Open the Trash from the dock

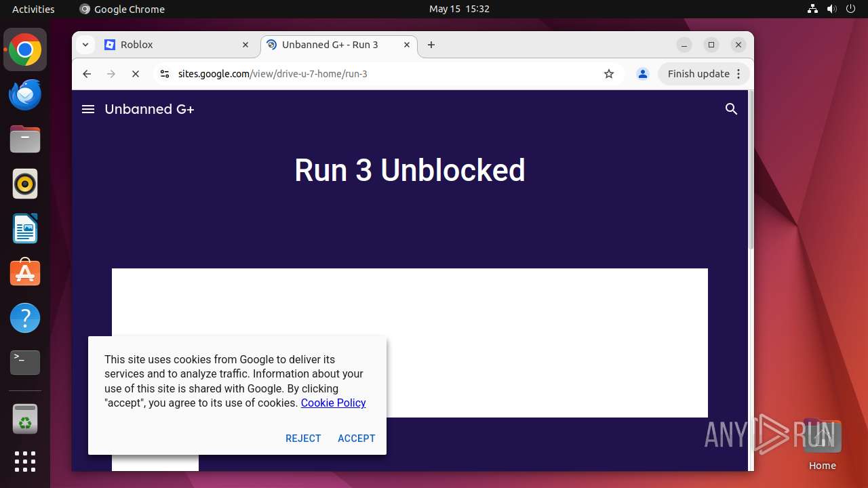pyautogui.click(x=25, y=419)
